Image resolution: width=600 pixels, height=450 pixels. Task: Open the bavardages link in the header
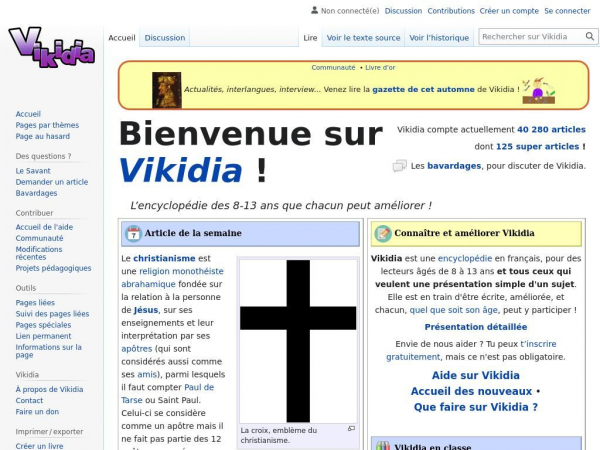[x=454, y=166]
